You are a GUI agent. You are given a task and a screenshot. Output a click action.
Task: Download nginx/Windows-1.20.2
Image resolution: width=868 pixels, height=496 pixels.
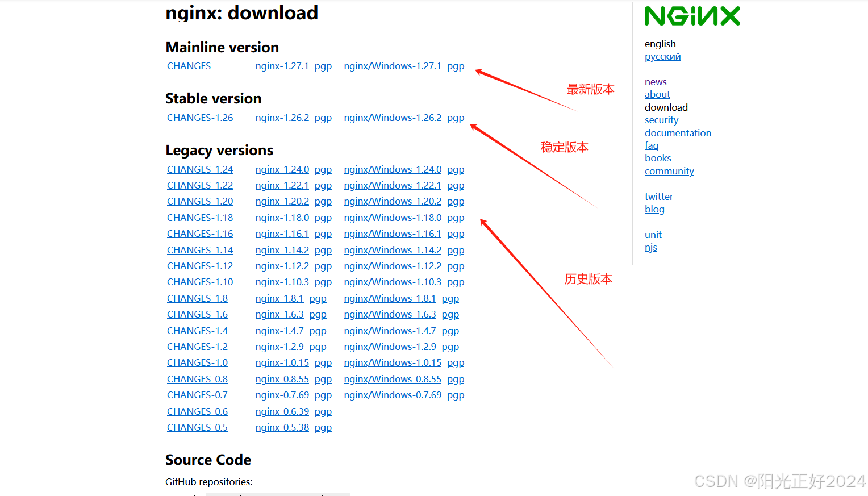coord(393,201)
